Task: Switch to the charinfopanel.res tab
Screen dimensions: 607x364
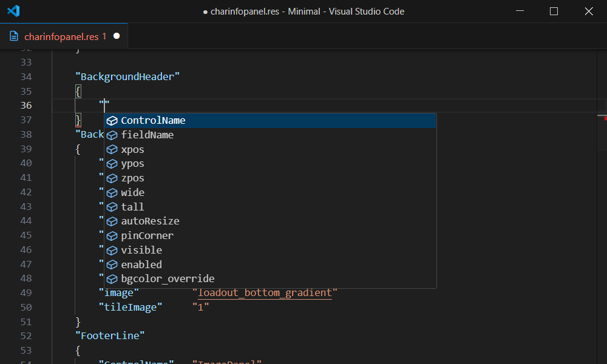Action: [64, 36]
